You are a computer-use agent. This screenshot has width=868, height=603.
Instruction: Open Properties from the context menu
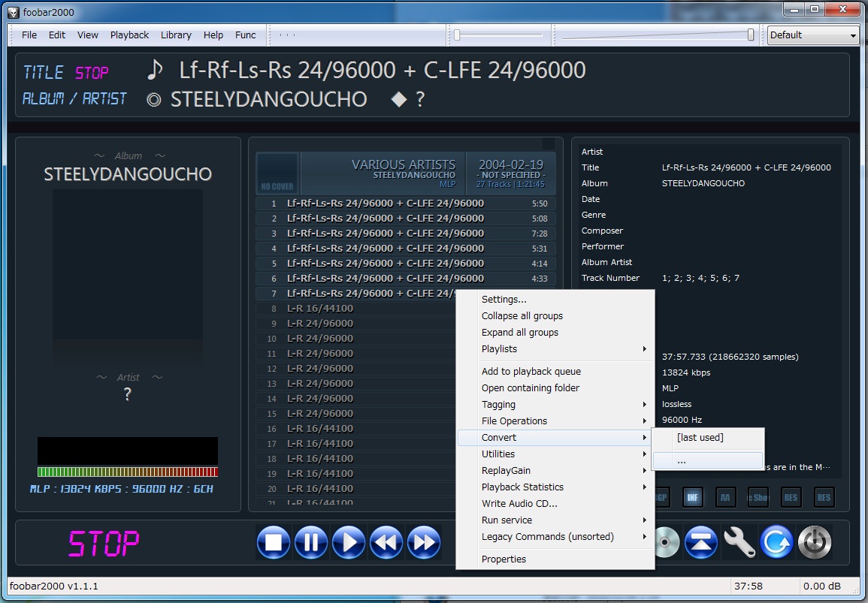(555, 559)
